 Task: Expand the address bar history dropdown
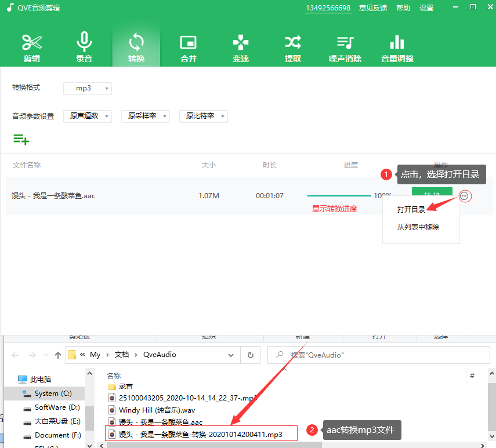tap(231, 355)
